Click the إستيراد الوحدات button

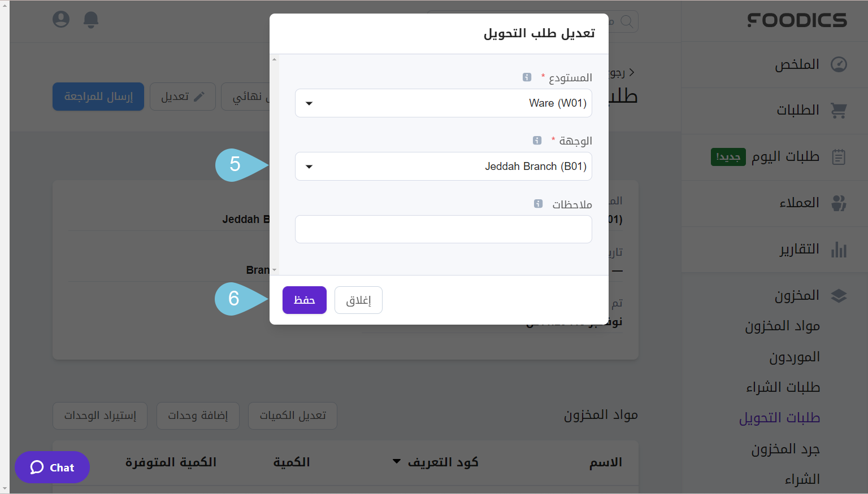coord(100,416)
